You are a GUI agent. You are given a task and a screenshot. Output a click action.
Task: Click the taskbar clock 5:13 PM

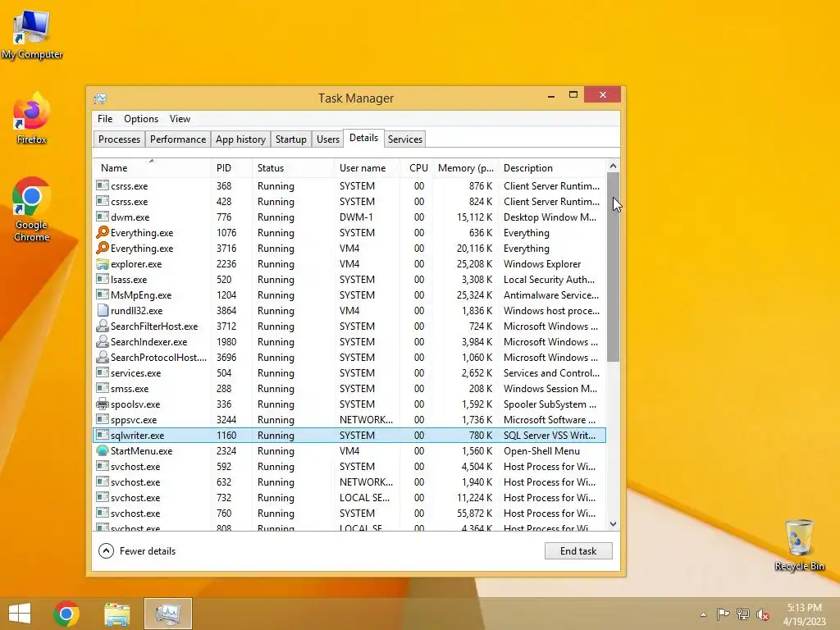pos(804,608)
